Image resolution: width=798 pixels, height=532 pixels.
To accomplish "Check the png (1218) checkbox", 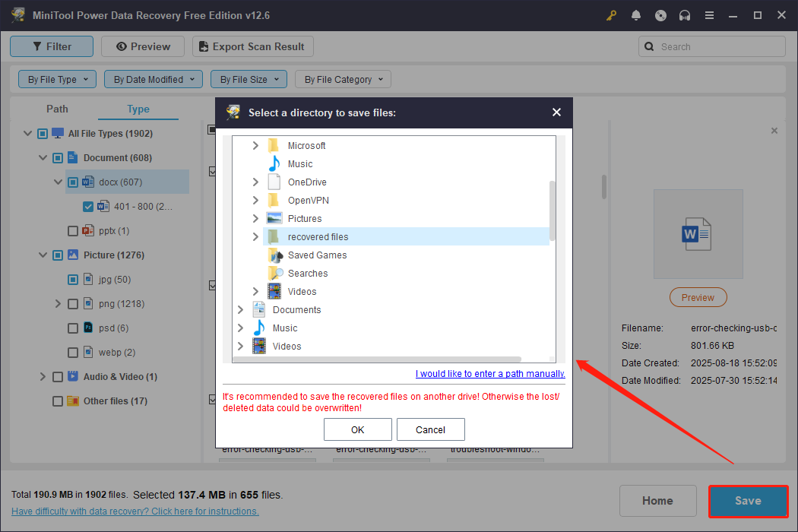I will pos(73,304).
